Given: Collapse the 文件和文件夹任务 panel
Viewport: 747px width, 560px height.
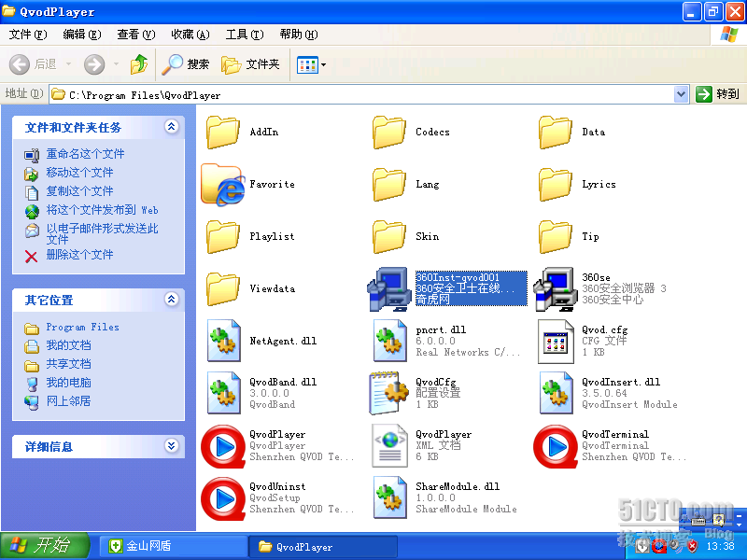Looking at the screenshot, I should tap(172, 127).
